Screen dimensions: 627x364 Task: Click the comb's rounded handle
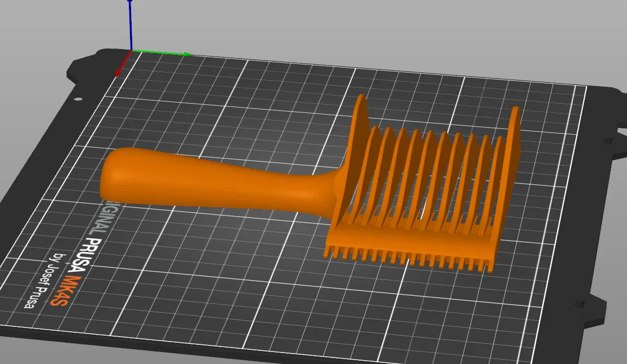click(218, 181)
